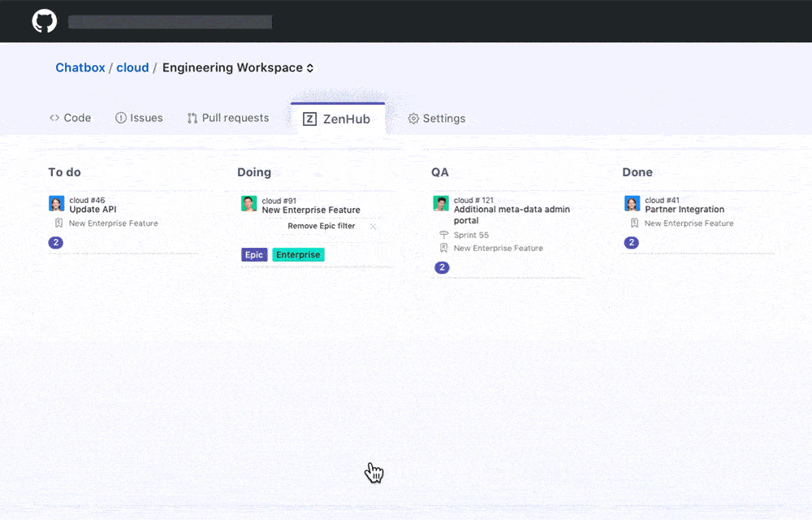Open the Update API issue card

(x=93, y=210)
